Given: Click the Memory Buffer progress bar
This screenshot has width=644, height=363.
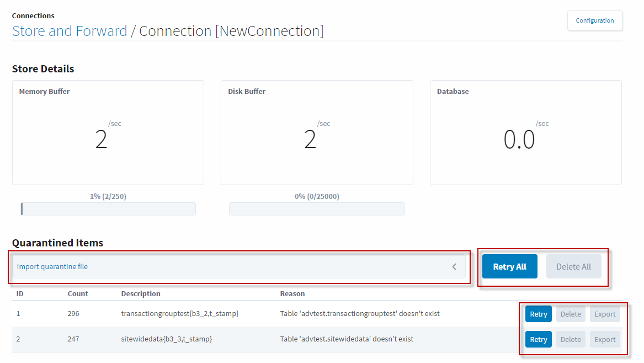Looking at the screenshot, I should tap(108, 209).
